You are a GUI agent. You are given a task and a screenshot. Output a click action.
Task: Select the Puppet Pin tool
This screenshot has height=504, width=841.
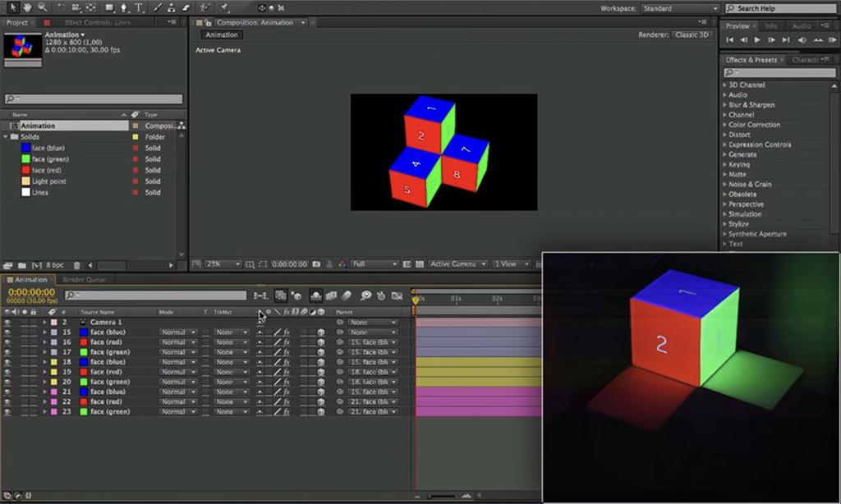pyautogui.click(x=223, y=7)
